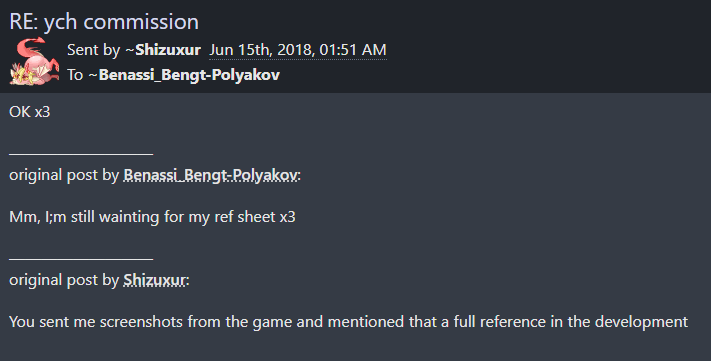
Task: Open Shizuxur's dragon avatar image
Action: click(x=34, y=62)
